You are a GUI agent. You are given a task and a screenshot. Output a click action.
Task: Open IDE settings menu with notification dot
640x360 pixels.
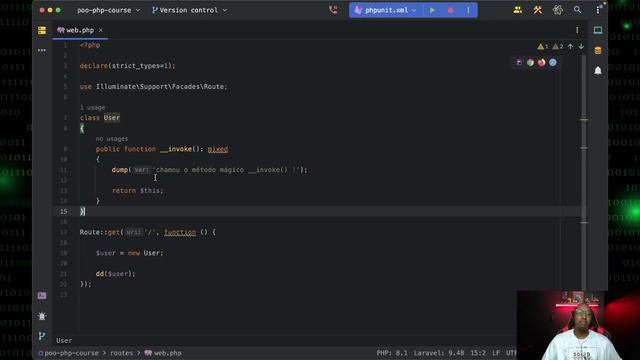598,9
